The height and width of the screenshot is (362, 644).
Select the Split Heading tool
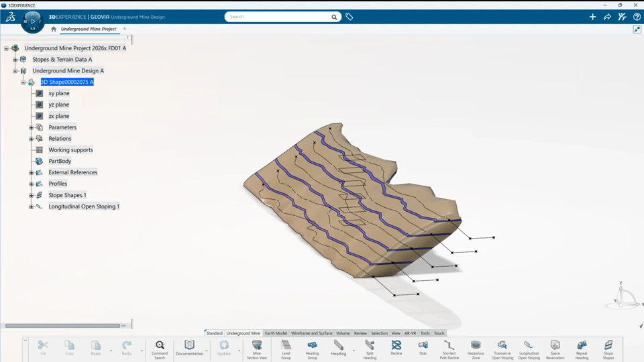point(370,350)
